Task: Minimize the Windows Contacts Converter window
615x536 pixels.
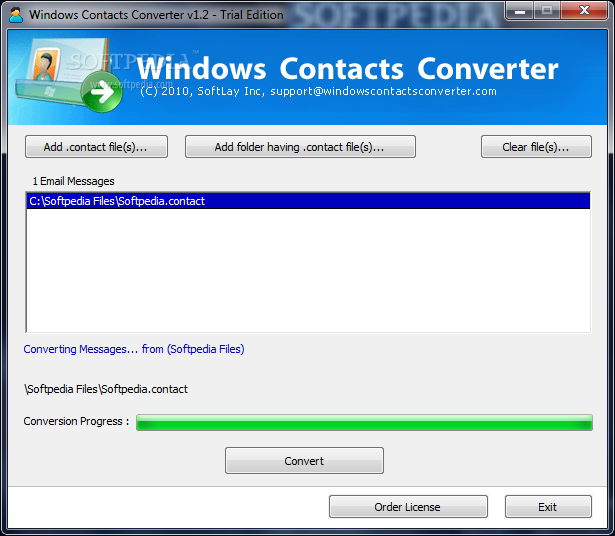Action: [520, 11]
